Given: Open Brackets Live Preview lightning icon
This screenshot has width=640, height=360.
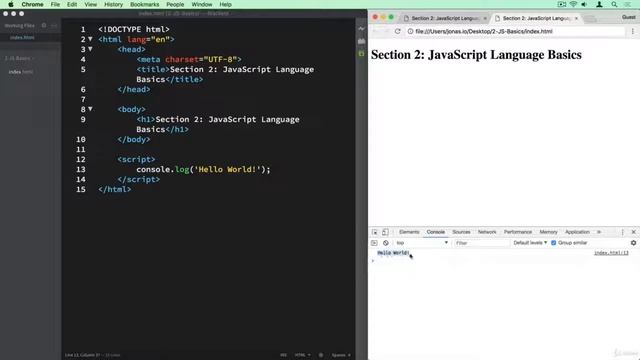Looking at the screenshot, I should (x=361, y=29).
